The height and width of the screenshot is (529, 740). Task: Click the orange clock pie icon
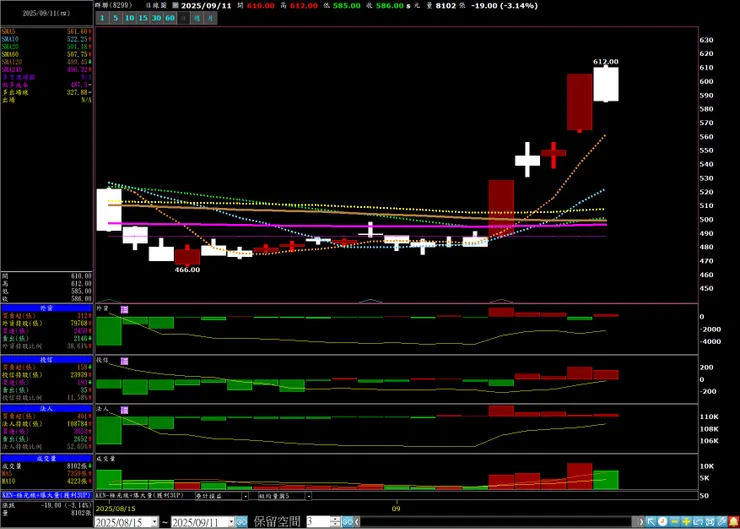pos(663,521)
